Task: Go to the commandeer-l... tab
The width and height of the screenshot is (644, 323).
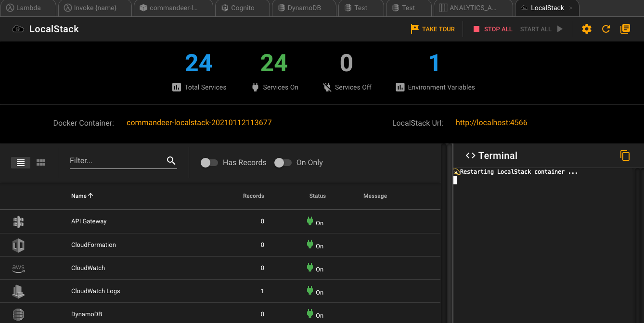Action: click(173, 8)
